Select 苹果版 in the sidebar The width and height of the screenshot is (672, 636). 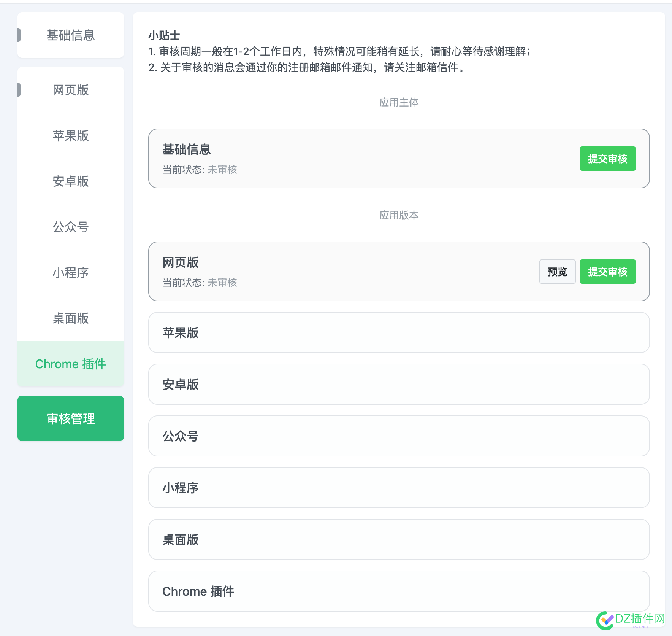[x=71, y=136]
